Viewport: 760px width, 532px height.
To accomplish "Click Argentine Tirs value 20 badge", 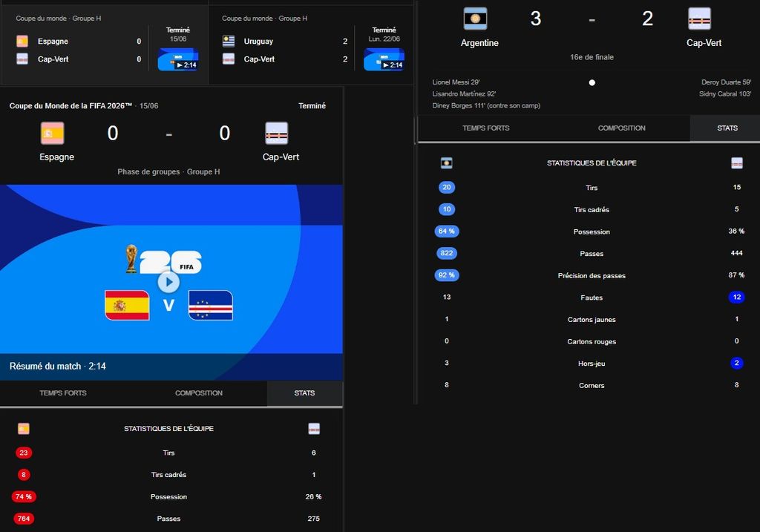I will pyautogui.click(x=446, y=188).
